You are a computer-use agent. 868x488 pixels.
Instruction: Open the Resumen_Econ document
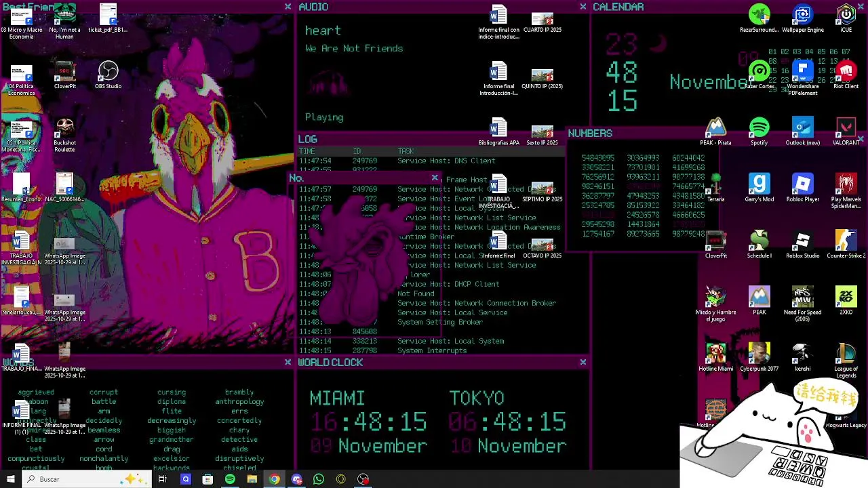[x=21, y=188]
